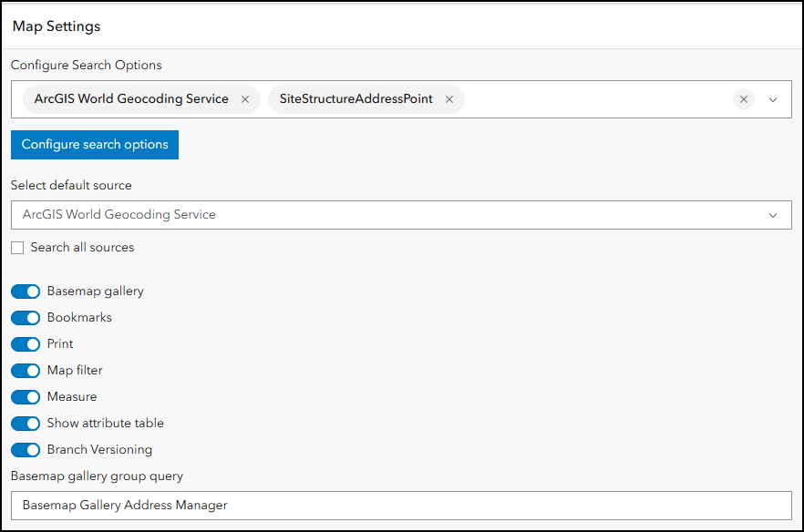Disable the Print switch

point(26,344)
